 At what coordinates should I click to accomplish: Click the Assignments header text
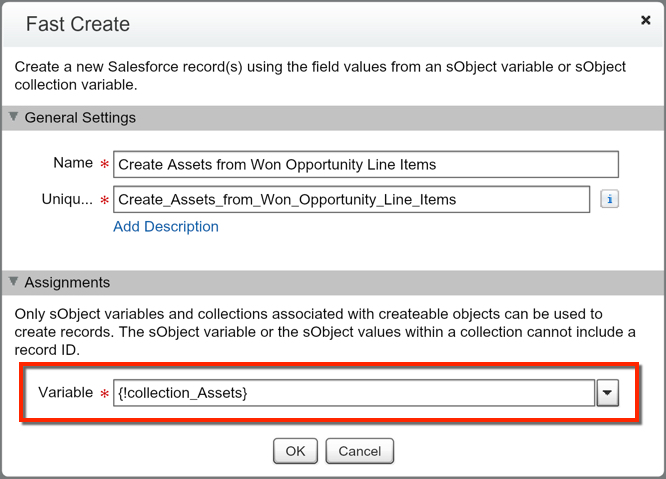coord(67,282)
